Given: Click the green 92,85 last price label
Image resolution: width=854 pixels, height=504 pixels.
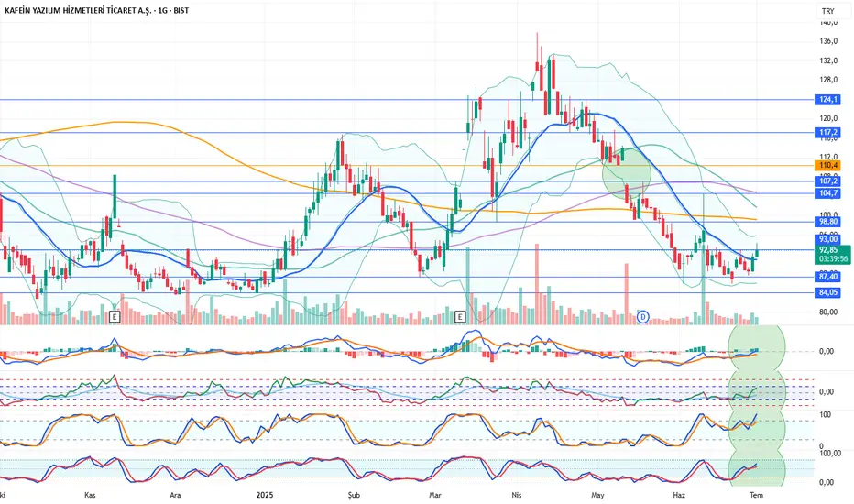Looking at the screenshot, I should 829,250.
